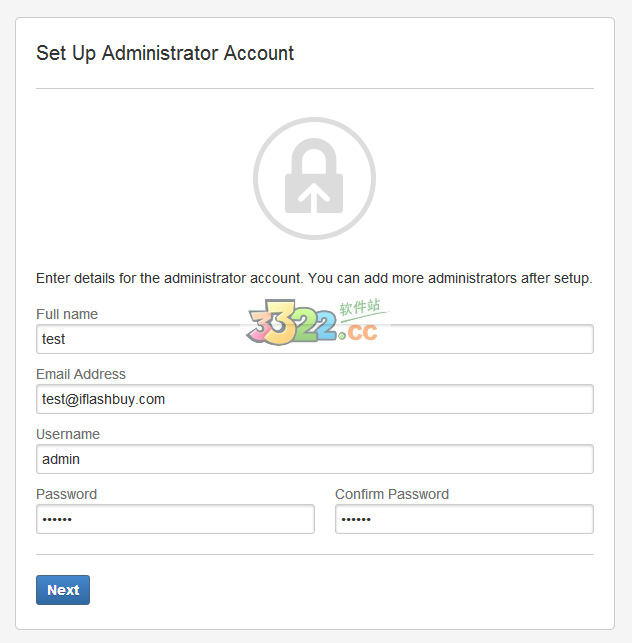Focus the Confirm Password field
The height and width of the screenshot is (643, 632).
click(463, 519)
